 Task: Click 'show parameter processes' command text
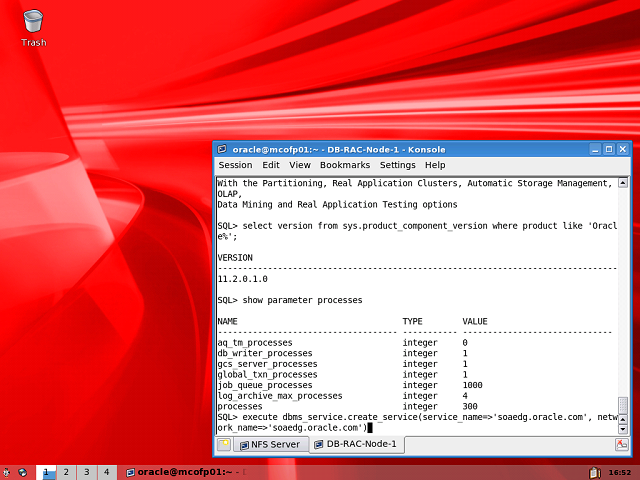(302, 300)
